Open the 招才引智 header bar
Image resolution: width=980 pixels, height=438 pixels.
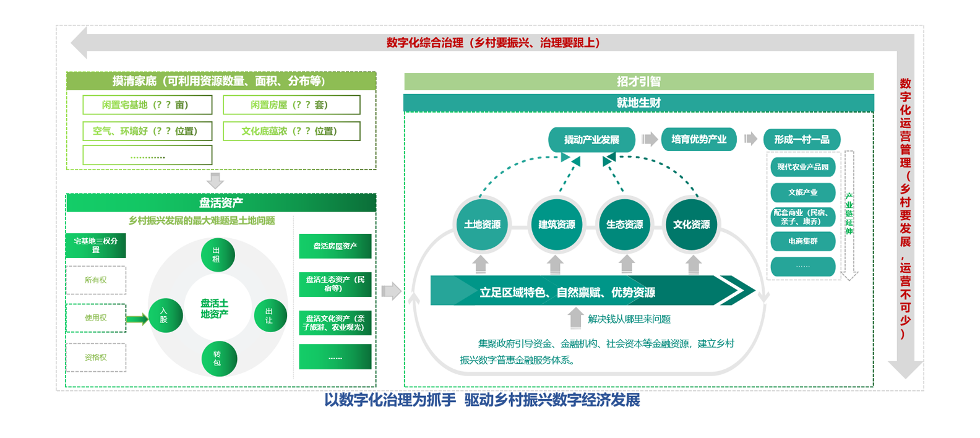pos(638,82)
